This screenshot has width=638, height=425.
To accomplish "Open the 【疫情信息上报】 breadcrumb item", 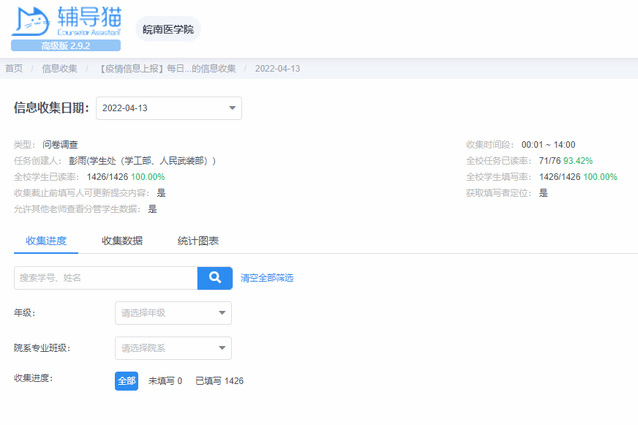I will click(x=167, y=68).
